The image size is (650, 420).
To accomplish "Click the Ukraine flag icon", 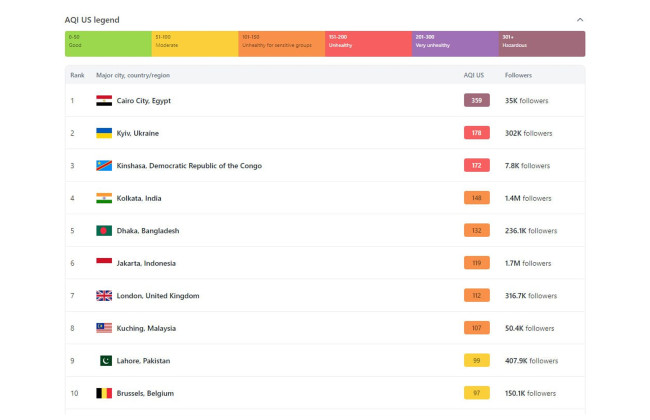I will click(x=104, y=133).
